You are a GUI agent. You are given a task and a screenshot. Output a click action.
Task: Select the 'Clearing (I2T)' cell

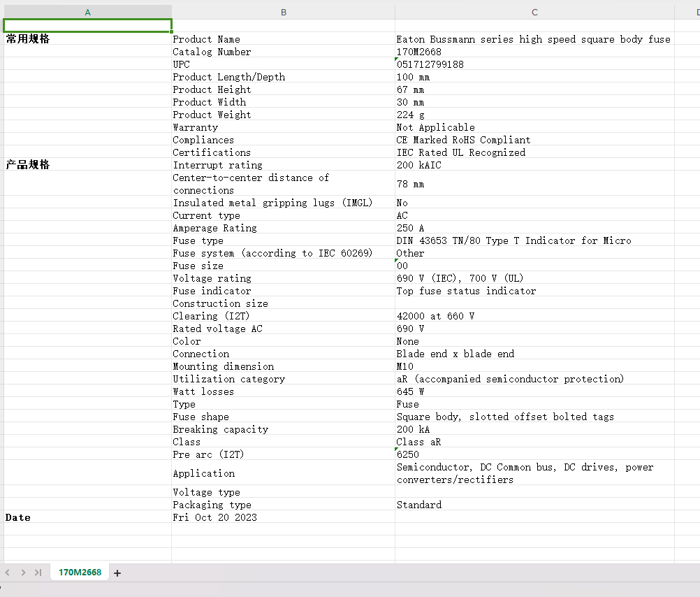pyautogui.click(x=284, y=316)
